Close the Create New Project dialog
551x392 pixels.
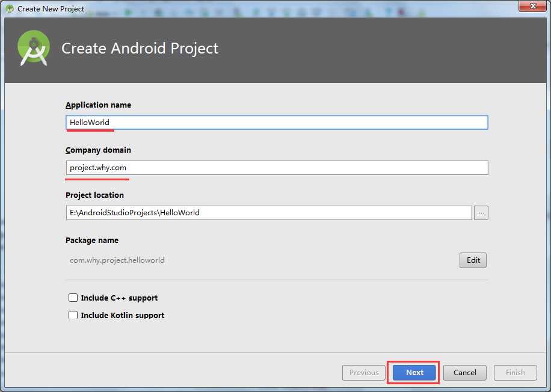(533, 6)
